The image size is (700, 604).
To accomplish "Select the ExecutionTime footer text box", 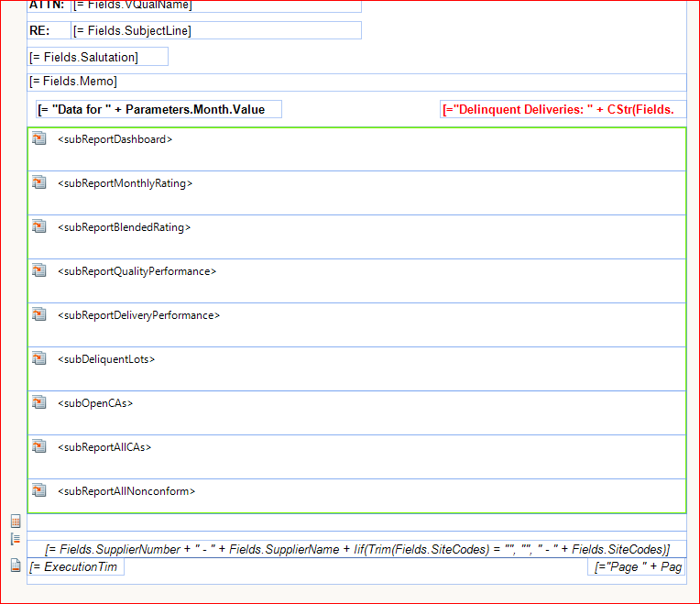I will coord(76,567).
